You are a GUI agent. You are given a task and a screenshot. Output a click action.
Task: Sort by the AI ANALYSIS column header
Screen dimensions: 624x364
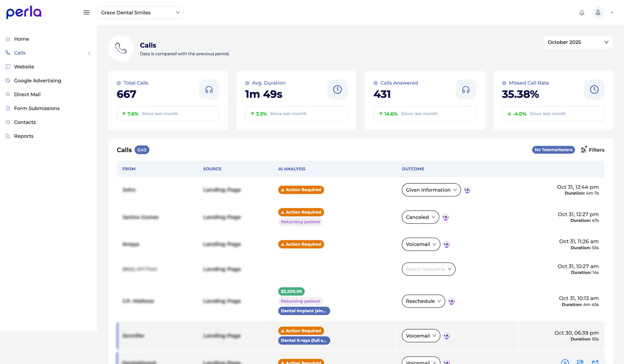tap(291, 169)
